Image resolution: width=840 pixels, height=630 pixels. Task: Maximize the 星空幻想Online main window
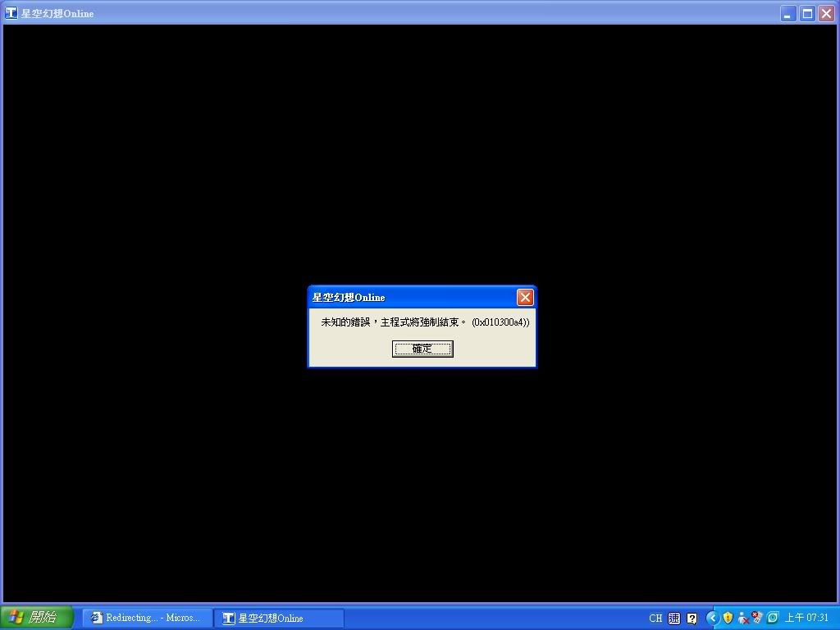[807, 13]
